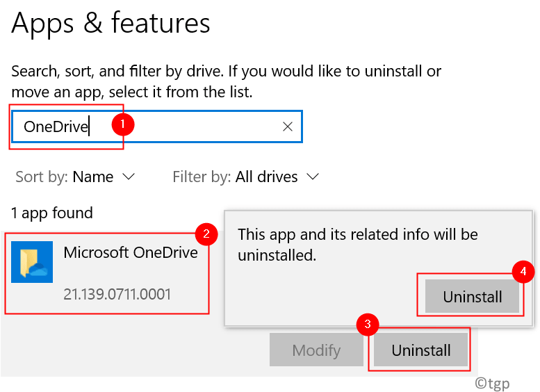Click into the OneDrive search field
This screenshot has width=540, height=392.
pyautogui.click(x=157, y=126)
